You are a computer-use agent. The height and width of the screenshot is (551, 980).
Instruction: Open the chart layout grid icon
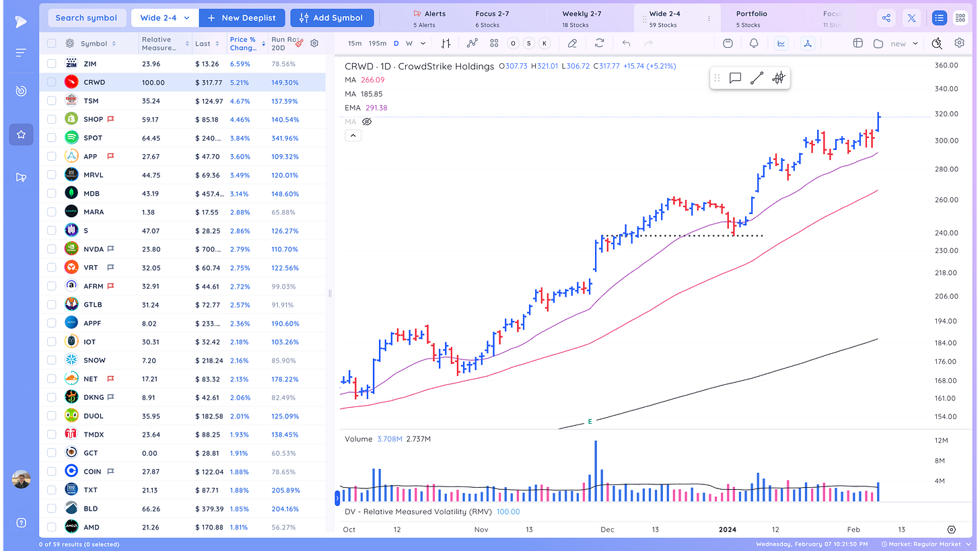[x=858, y=43]
